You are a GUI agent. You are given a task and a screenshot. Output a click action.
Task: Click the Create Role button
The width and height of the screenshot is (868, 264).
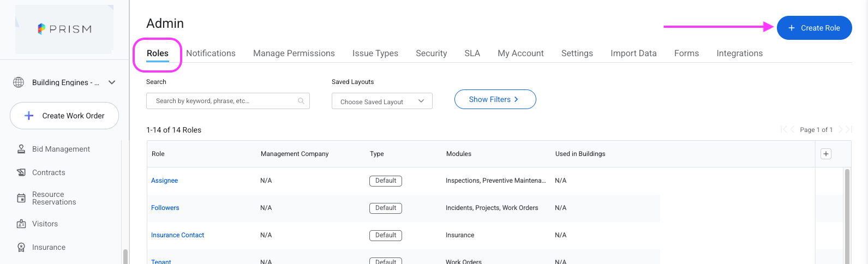(815, 28)
